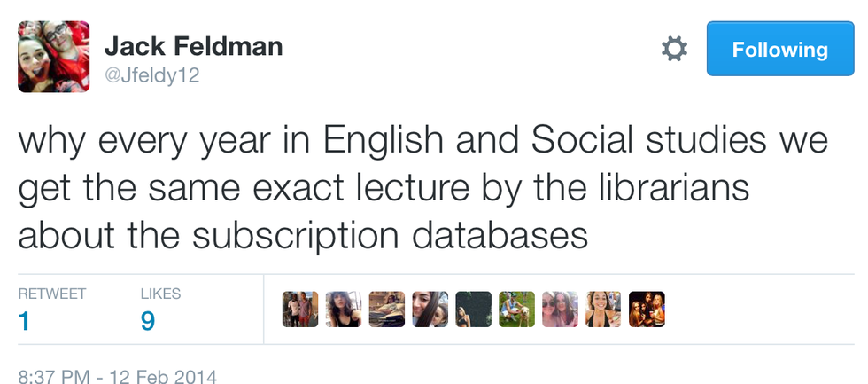Click second liker avatar, dark-haired selfie
868x384 pixels.
tap(344, 310)
